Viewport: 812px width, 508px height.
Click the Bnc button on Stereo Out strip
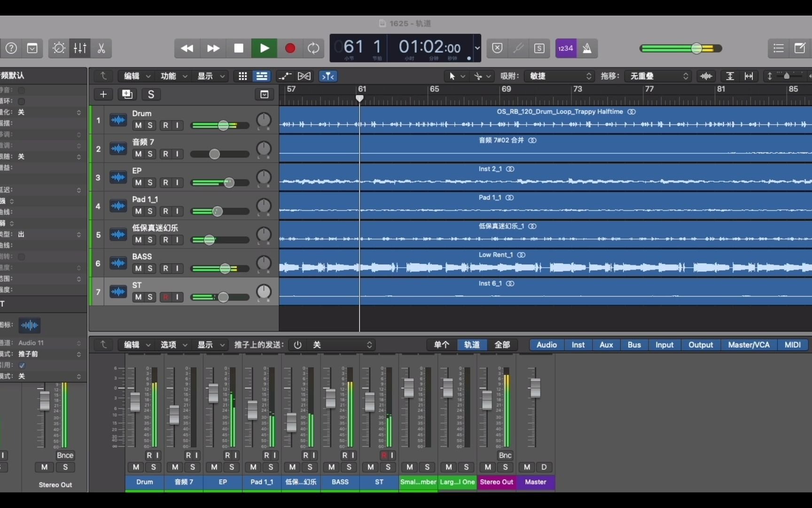click(x=505, y=455)
